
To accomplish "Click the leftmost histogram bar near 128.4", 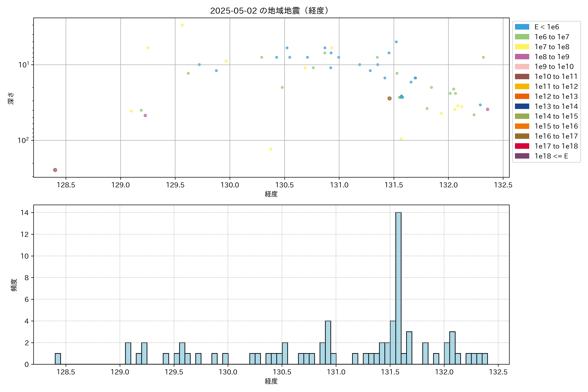I will [x=58, y=359].
